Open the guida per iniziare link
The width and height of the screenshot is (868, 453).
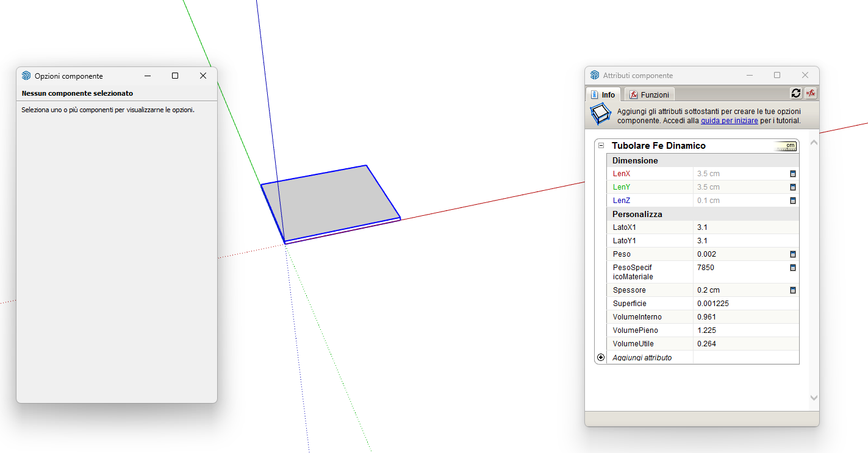[729, 121]
